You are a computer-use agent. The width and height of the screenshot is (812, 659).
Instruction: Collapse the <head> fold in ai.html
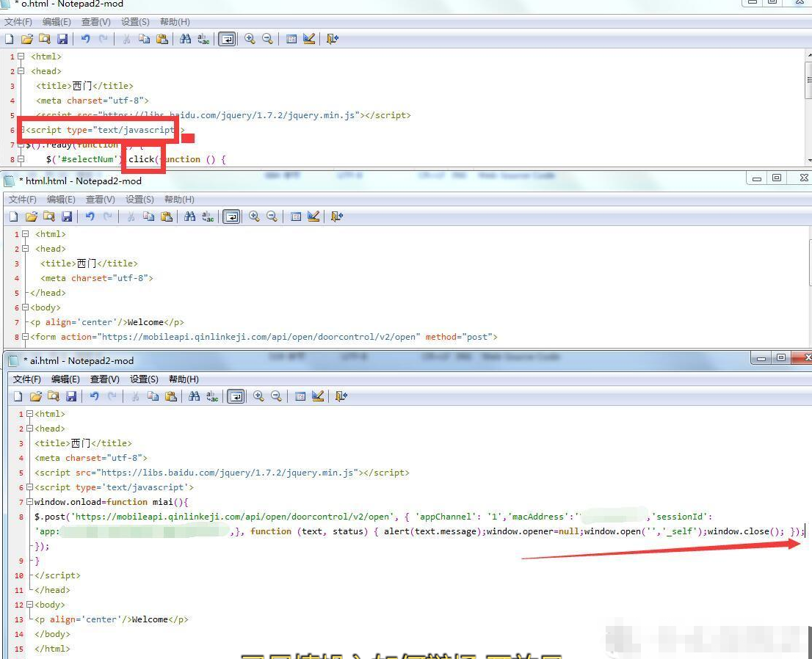[x=30, y=429]
